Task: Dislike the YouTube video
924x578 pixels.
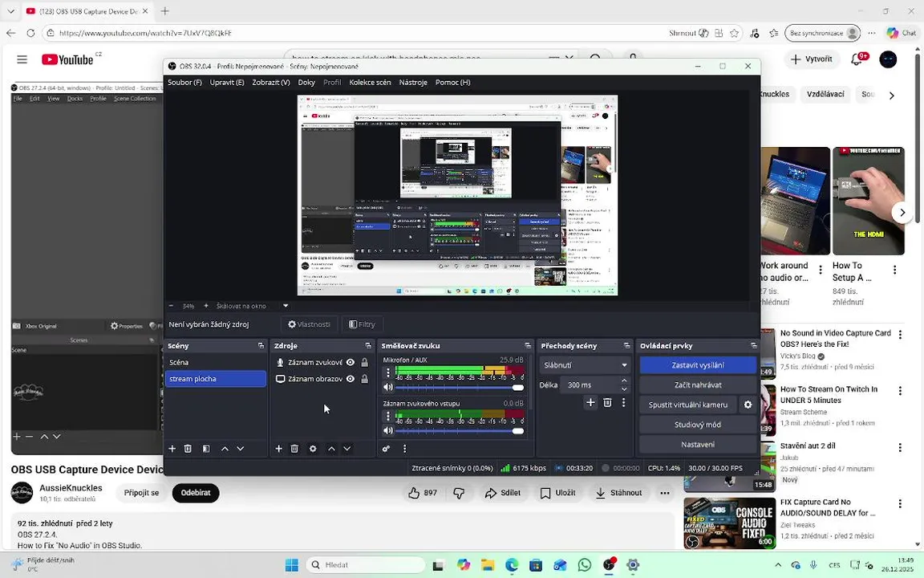Action: (459, 493)
